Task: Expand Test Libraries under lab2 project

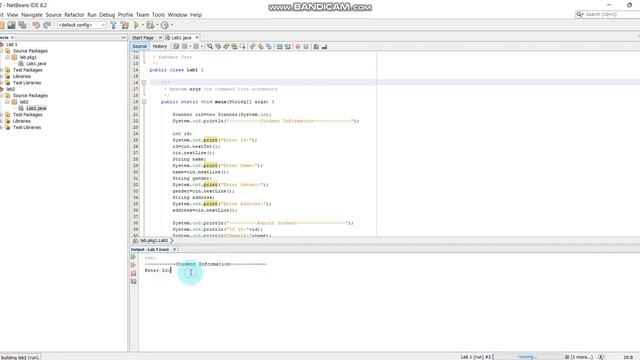Action: tap(1, 127)
